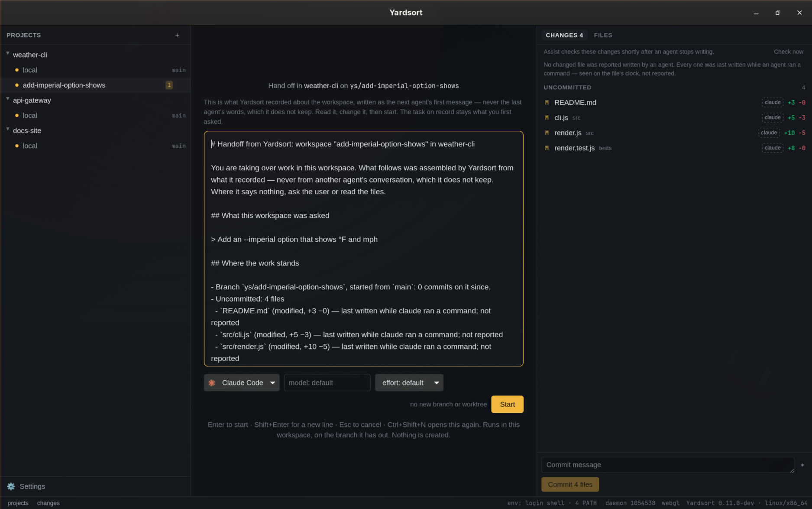Click the badge count on add-imperial-option-shows

pyautogui.click(x=169, y=85)
